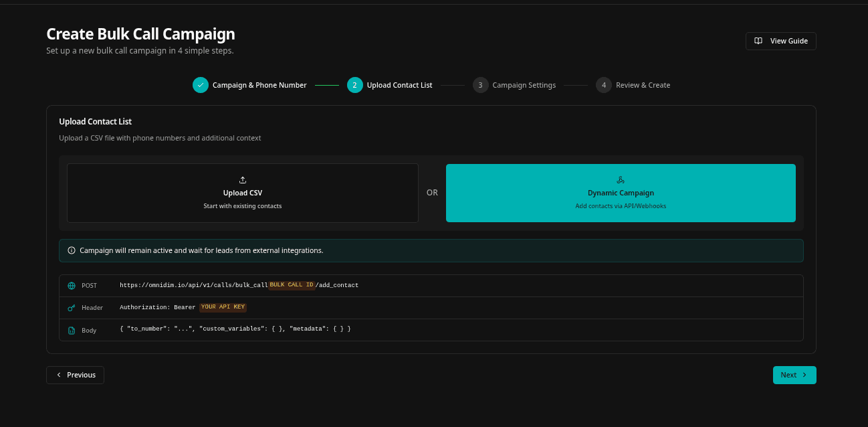Image resolution: width=868 pixels, height=427 pixels.
Task: Click the globe icon beside POST
Action: pyautogui.click(x=72, y=285)
